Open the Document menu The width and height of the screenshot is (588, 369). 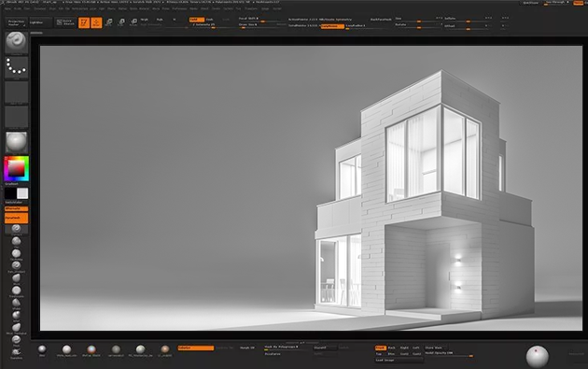pyautogui.click(x=40, y=8)
